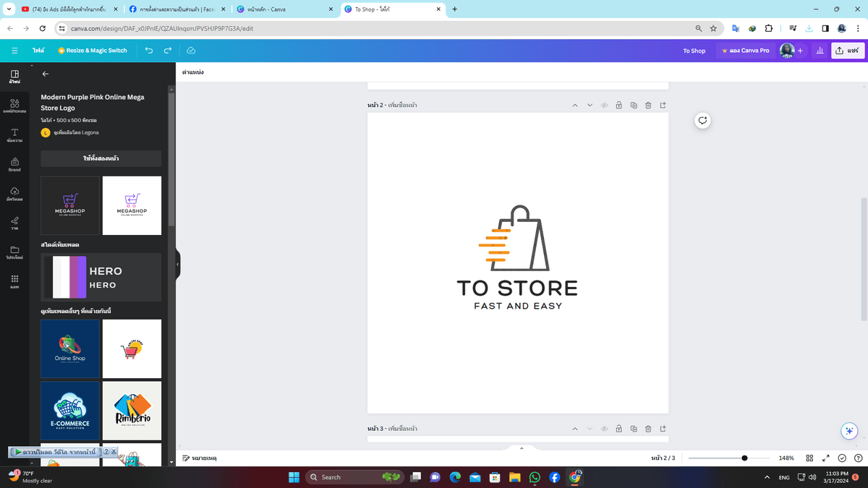Collapse the side panel with the handle

pyautogui.click(x=178, y=264)
